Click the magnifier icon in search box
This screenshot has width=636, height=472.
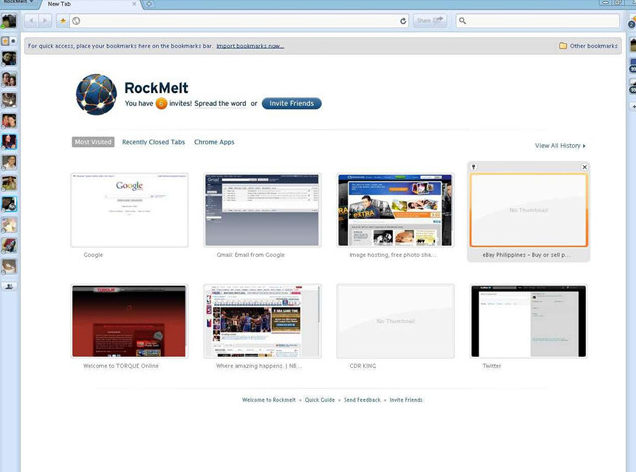[462, 21]
